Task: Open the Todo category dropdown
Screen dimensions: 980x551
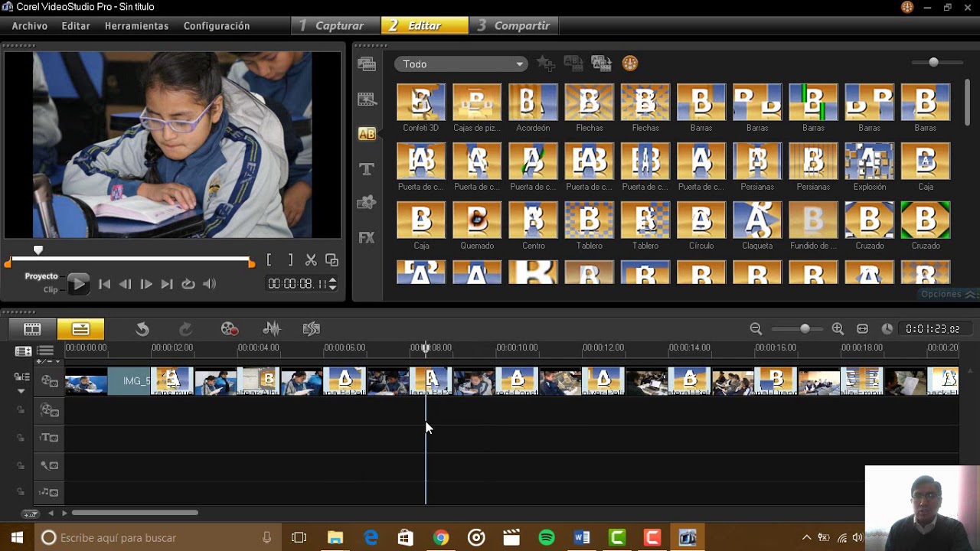Action: coord(461,64)
